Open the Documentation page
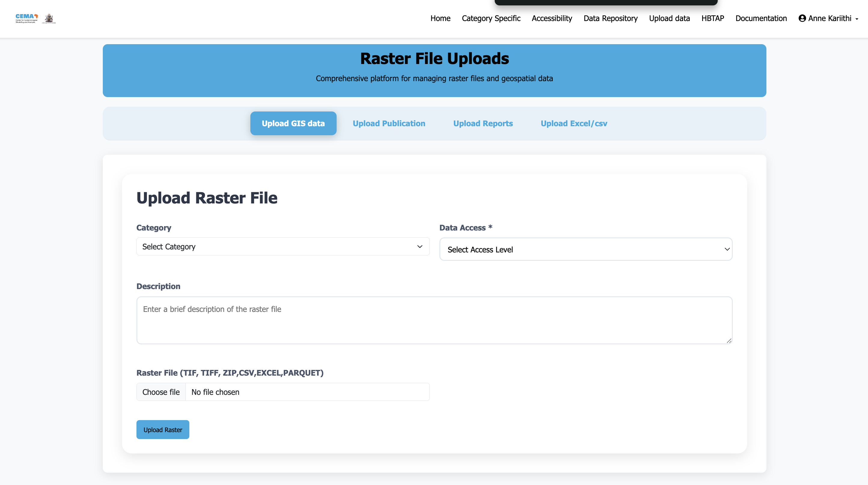This screenshot has width=868, height=485. pyautogui.click(x=761, y=18)
